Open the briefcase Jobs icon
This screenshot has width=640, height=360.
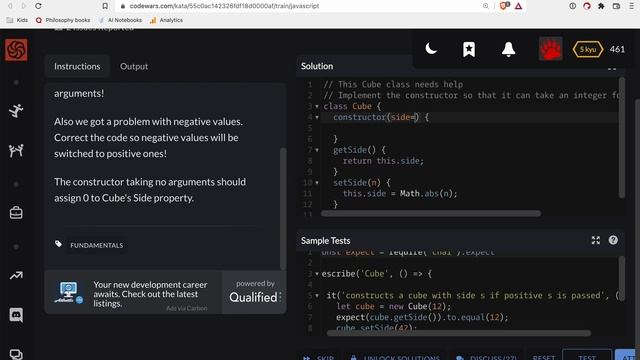tap(16, 213)
